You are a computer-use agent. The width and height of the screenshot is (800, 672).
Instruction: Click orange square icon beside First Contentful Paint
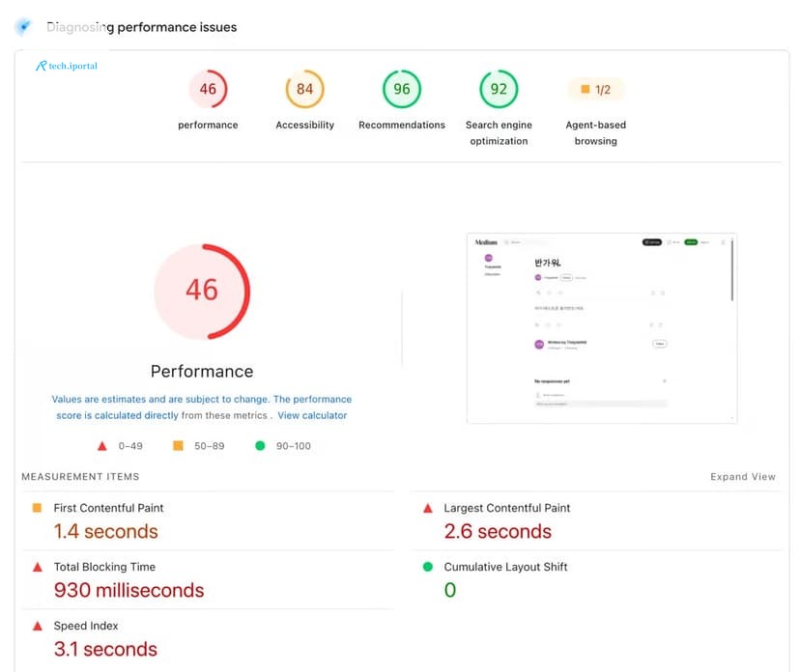[x=37, y=508]
